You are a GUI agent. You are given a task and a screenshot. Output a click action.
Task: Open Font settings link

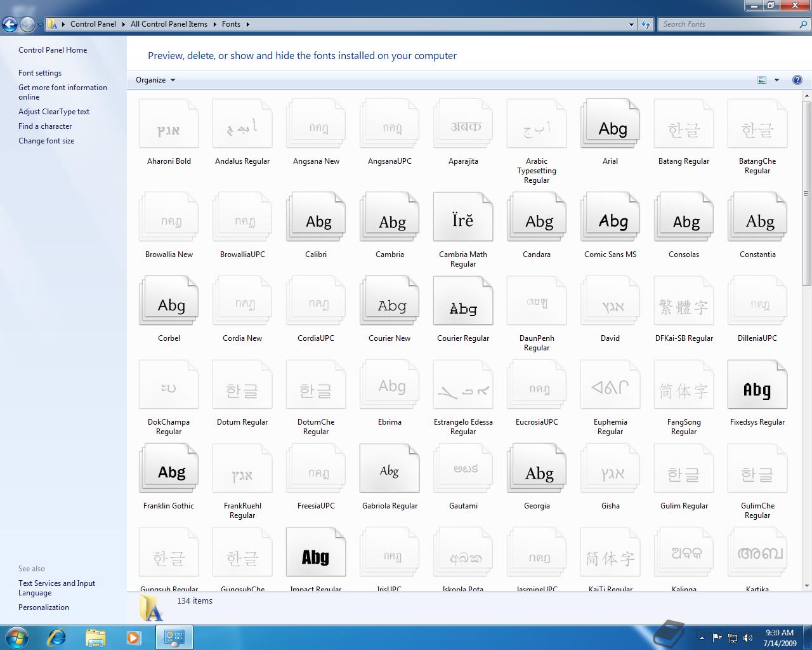40,73
